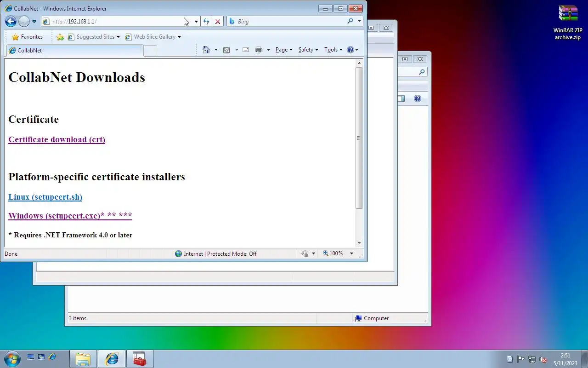The width and height of the screenshot is (588, 368).
Task: Open Suggested Sites in favorites bar
Action: [94, 37]
